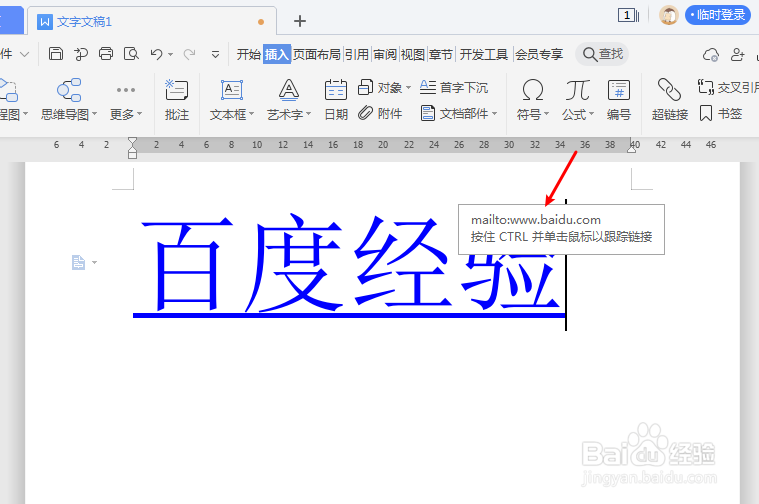Click the 临时登录 login button
The height and width of the screenshot is (504, 759).
tap(718, 15)
